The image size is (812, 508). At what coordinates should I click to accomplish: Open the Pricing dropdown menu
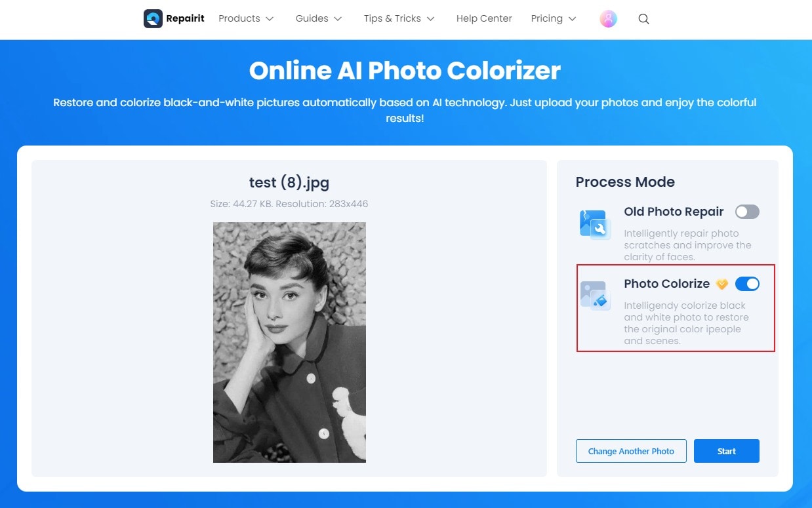point(554,18)
